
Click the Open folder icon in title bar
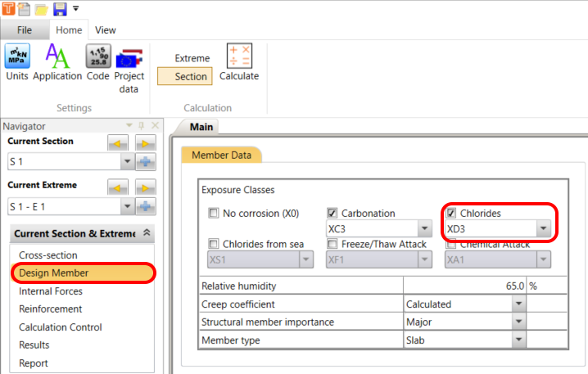point(42,9)
